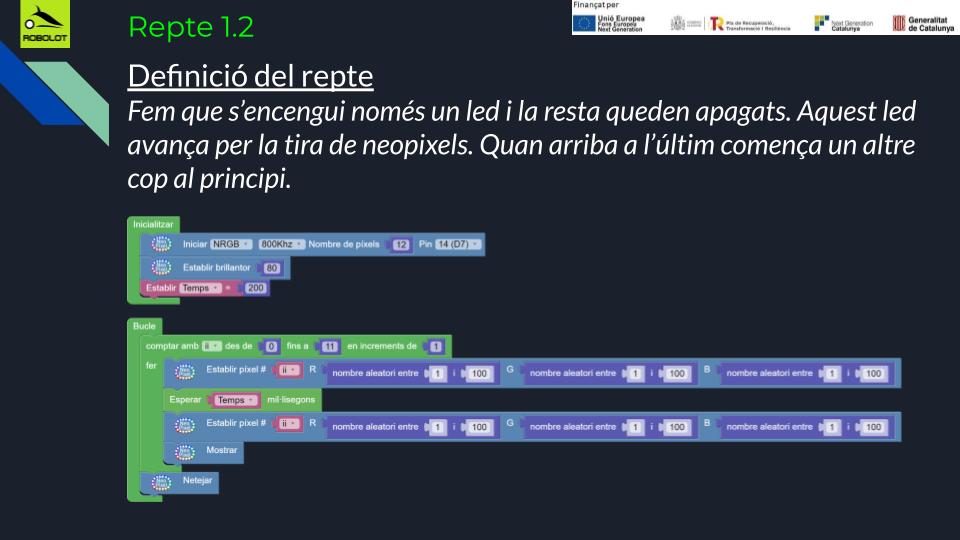Viewport: 960px width, 540px height.
Task: Click the neopixel icon on Mostrar block
Action: (x=184, y=451)
